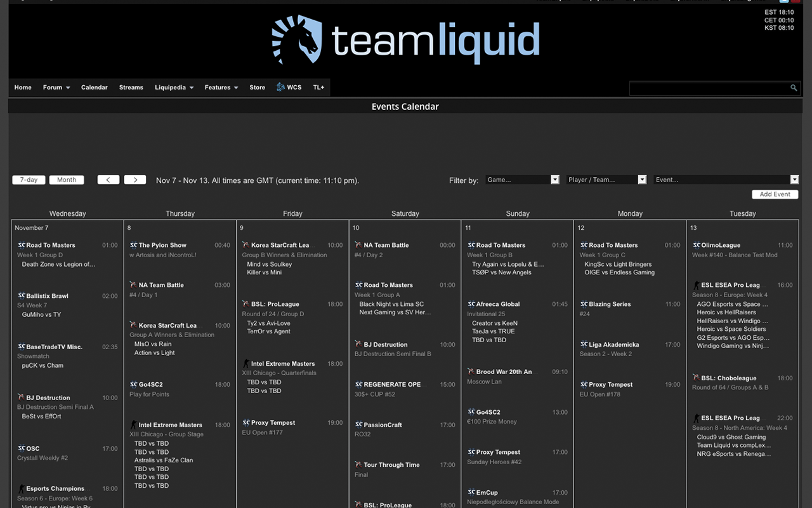
Task: Click the Heroic vs HellRaisers match
Action: 726,312
